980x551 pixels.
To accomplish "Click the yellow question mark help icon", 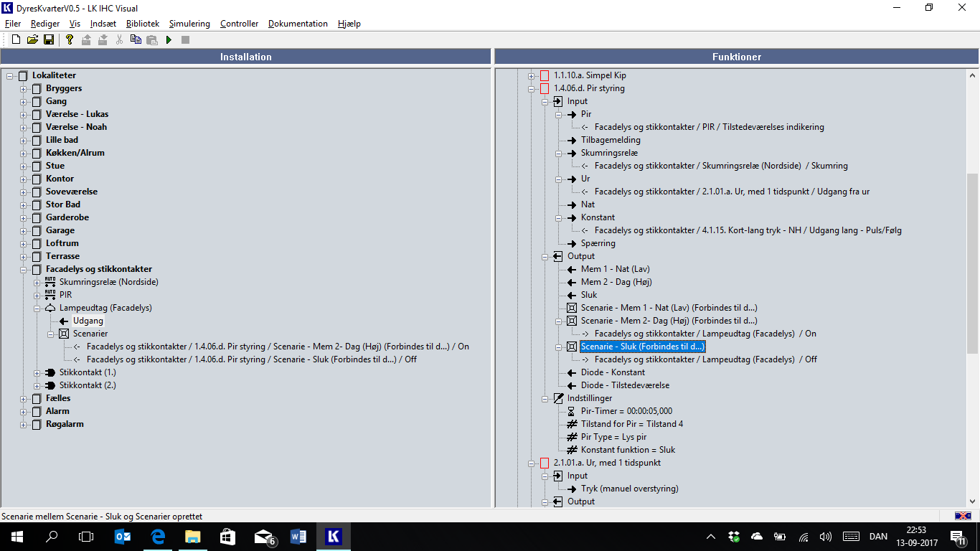I will click(70, 39).
